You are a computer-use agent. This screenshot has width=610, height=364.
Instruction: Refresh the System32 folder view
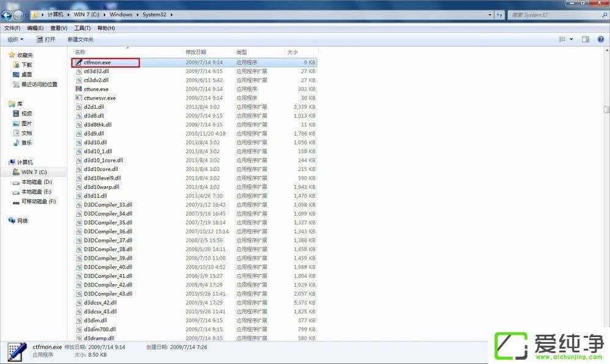click(499, 15)
